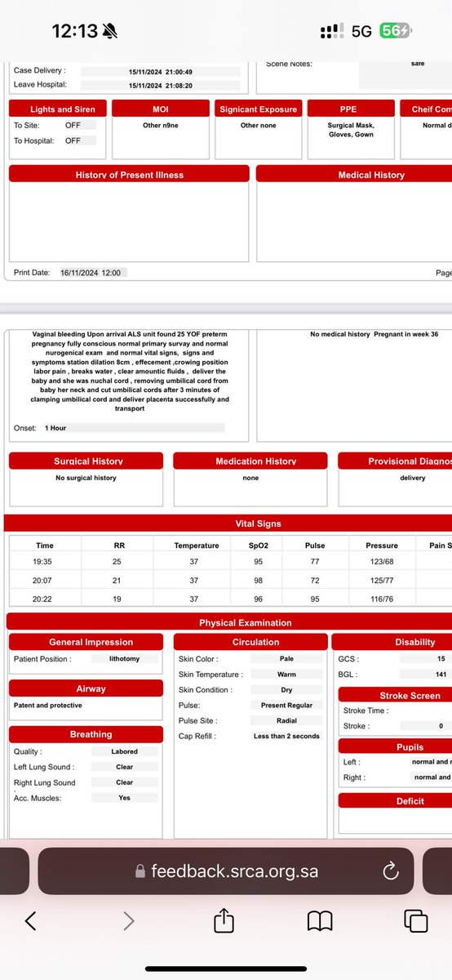Screen dimensions: 452x980
Task: Tap the address bar feedback.srca.org.sa
Action: (x=226, y=871)
